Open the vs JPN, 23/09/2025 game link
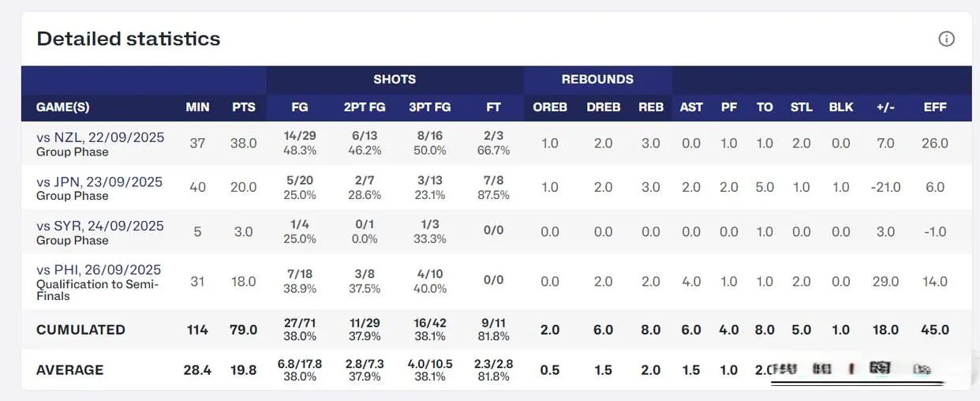980x401 pixels. coord(99,182)
